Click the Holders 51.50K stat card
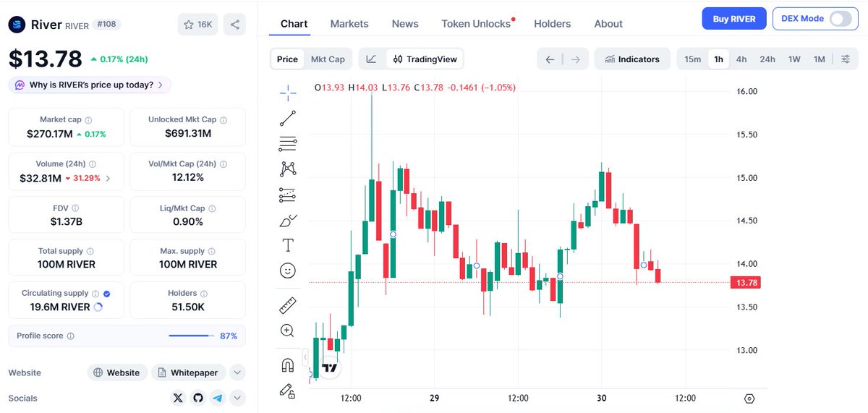This screenshot has width=868, height=413. click(x=188, y=300)
